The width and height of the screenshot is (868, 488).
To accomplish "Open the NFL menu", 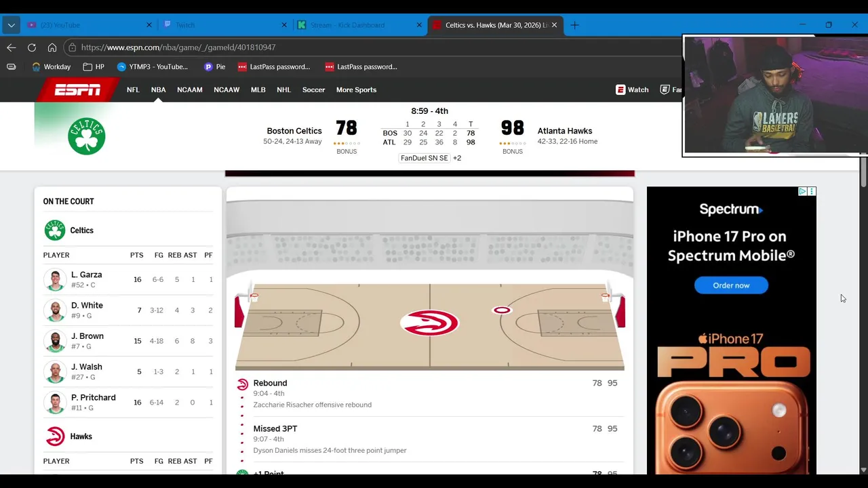I will point(133,89).
